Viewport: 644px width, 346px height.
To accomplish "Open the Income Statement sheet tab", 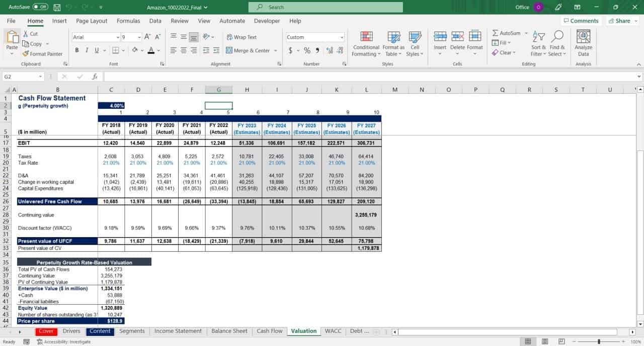I will tap(178, 331).
